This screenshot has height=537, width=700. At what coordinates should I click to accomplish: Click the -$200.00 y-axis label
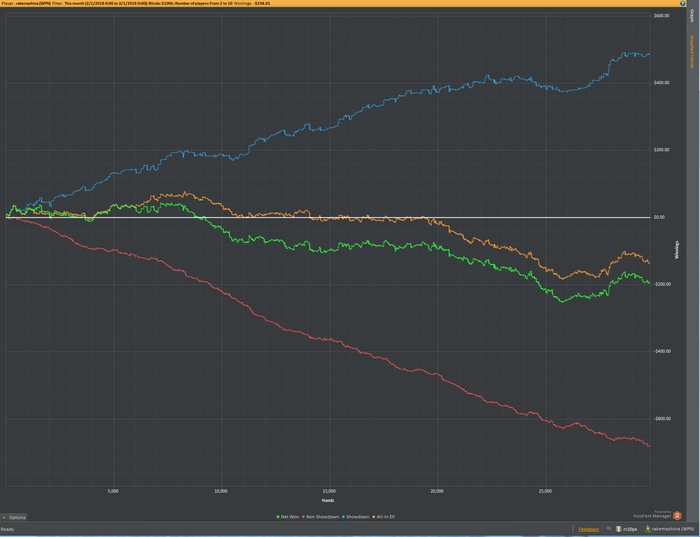click(662, 284)
